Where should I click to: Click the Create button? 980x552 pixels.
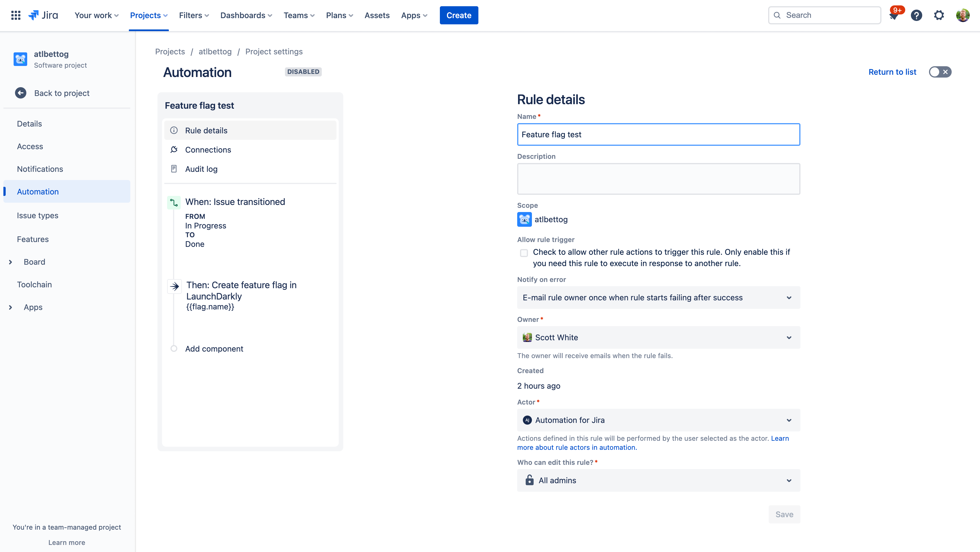459,15
